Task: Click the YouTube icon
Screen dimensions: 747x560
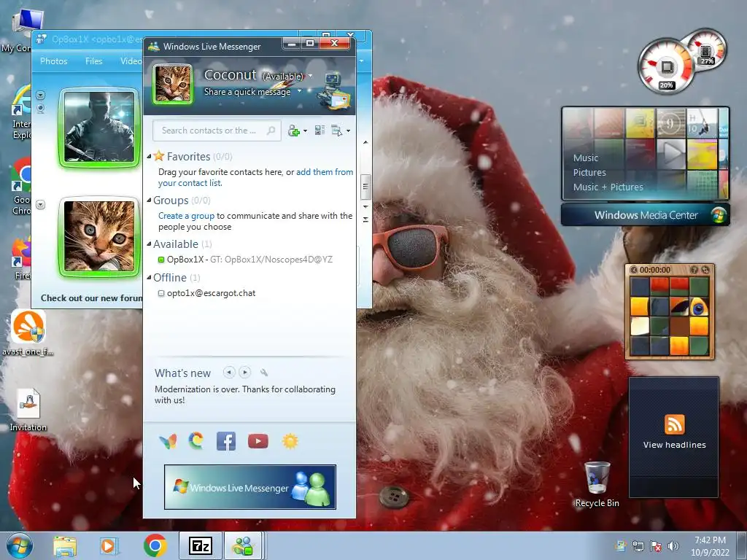Action: 258,441
